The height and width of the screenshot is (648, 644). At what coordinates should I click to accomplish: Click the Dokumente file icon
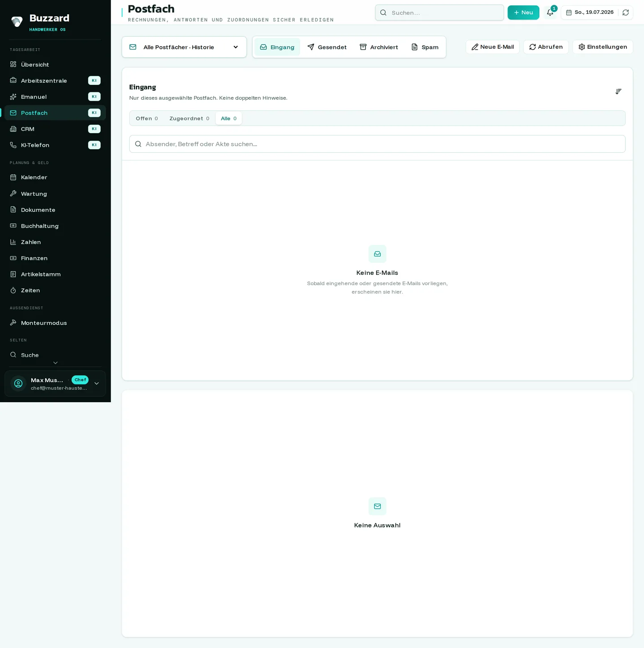coord(13,210)
